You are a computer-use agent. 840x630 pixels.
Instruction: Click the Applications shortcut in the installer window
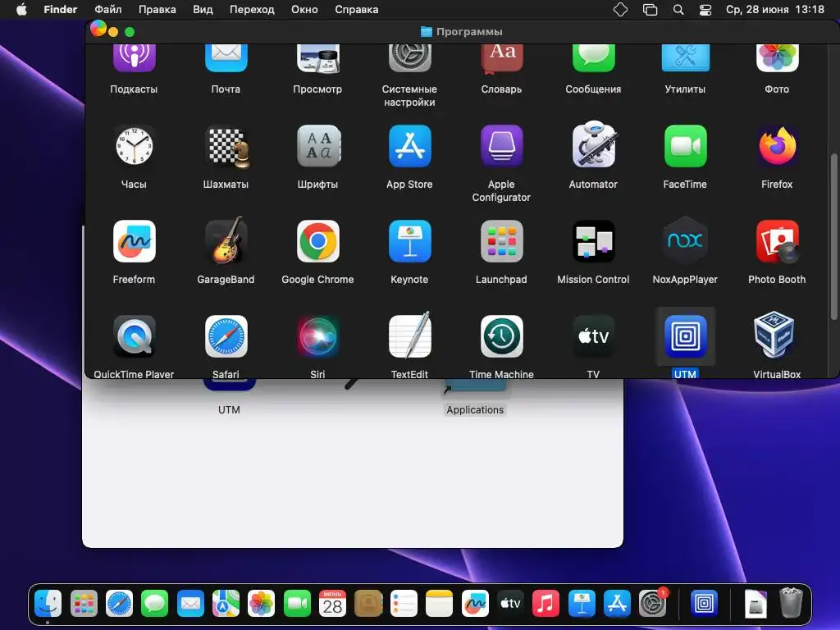(475, 410)
